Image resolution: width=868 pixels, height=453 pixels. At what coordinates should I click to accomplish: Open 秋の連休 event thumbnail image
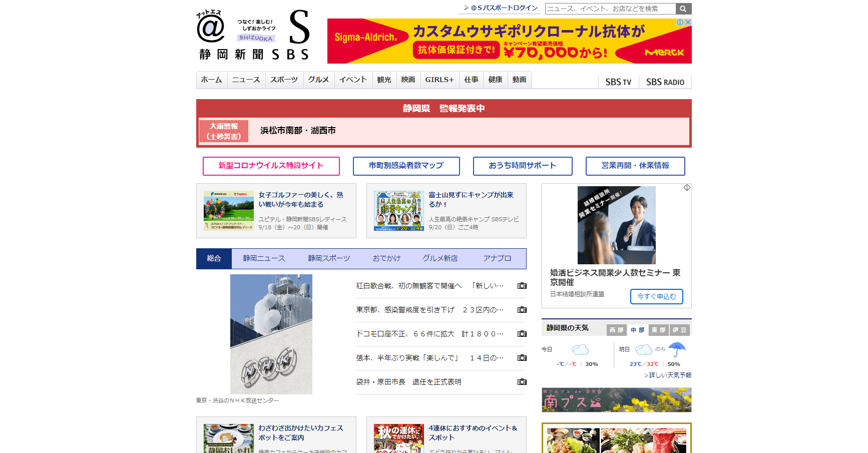pos(399,438)
